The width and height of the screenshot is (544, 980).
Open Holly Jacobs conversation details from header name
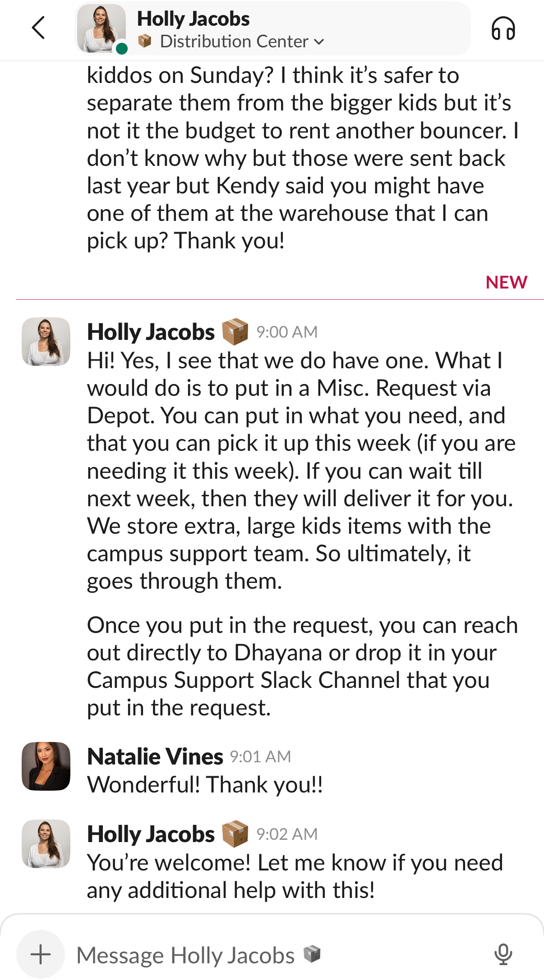193,19
